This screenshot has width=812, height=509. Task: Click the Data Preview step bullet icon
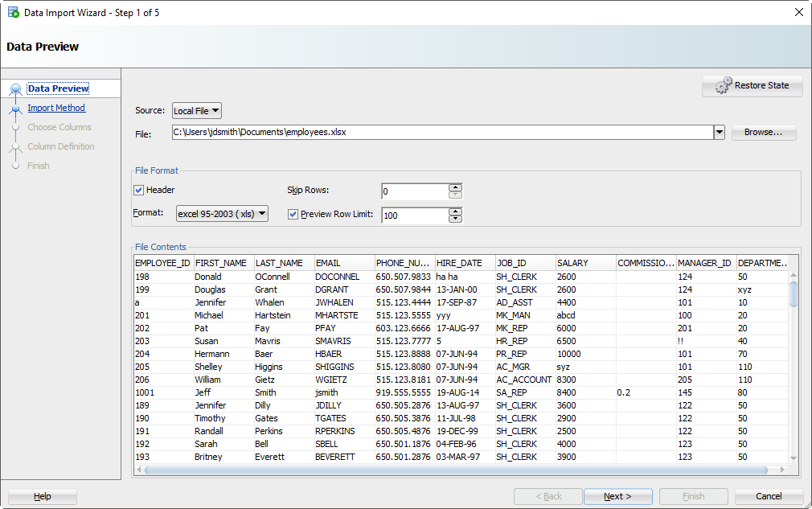click(15, 89)
